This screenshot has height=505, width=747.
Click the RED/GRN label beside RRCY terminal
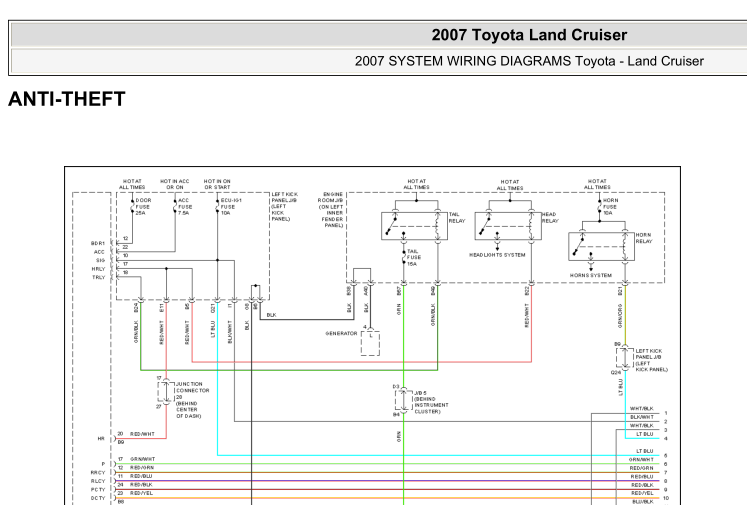coord(142,468)
